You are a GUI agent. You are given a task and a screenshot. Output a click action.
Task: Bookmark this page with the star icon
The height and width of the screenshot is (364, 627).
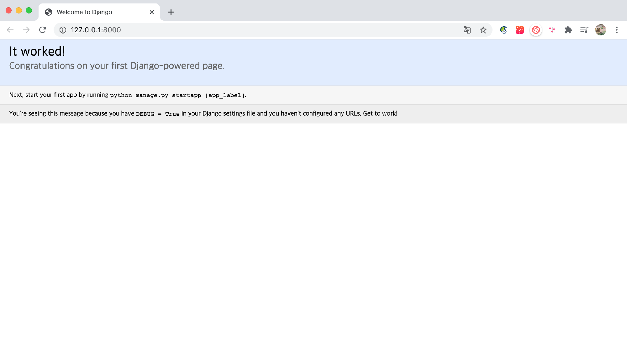(483, 30)
